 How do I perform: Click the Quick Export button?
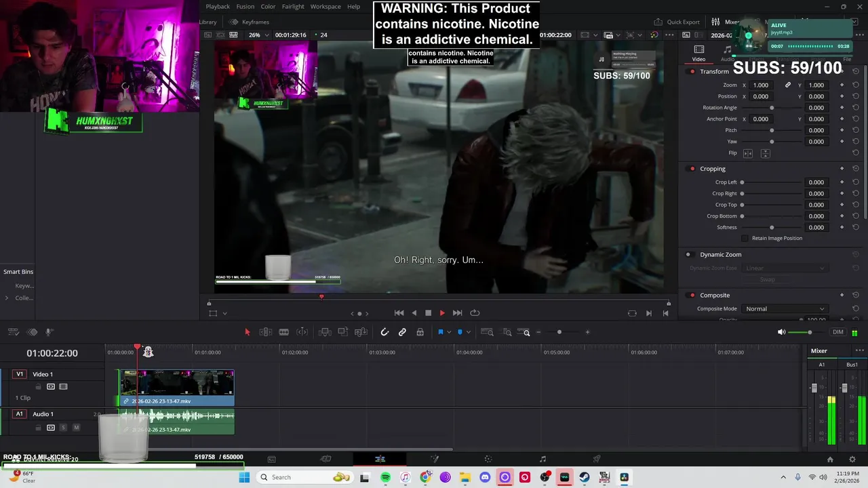[x=677, y=22]
